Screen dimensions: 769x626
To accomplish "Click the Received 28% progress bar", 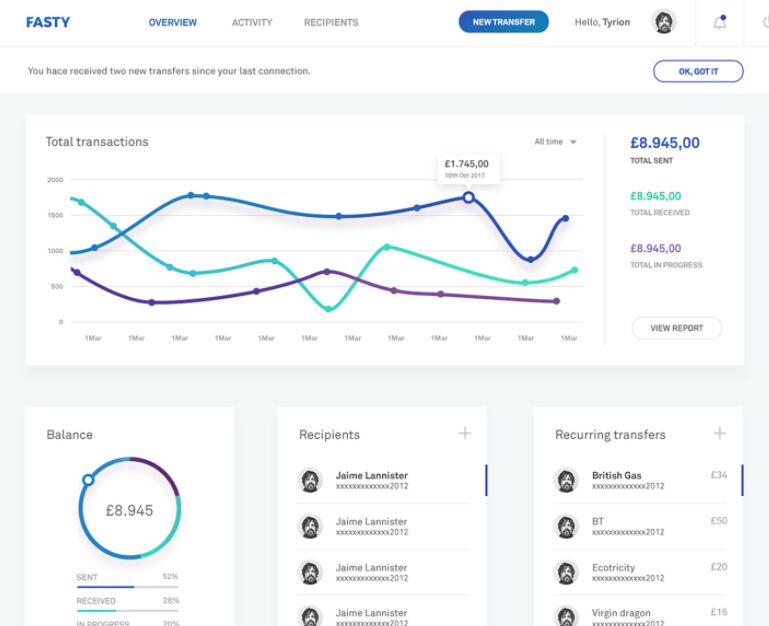I will (x=128, y=611).
